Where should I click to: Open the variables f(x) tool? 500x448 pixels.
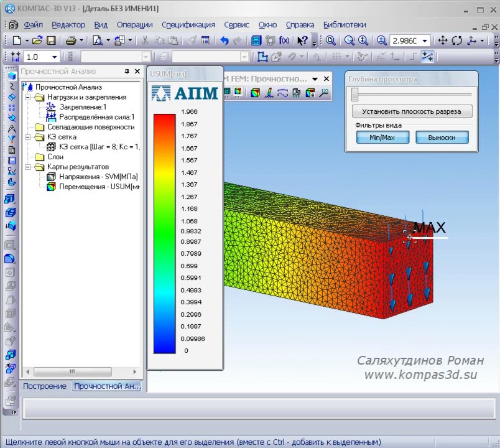tap(284, 40)
